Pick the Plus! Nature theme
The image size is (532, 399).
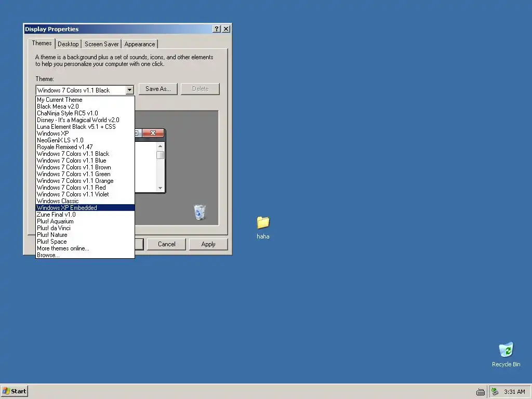(85, 235)
